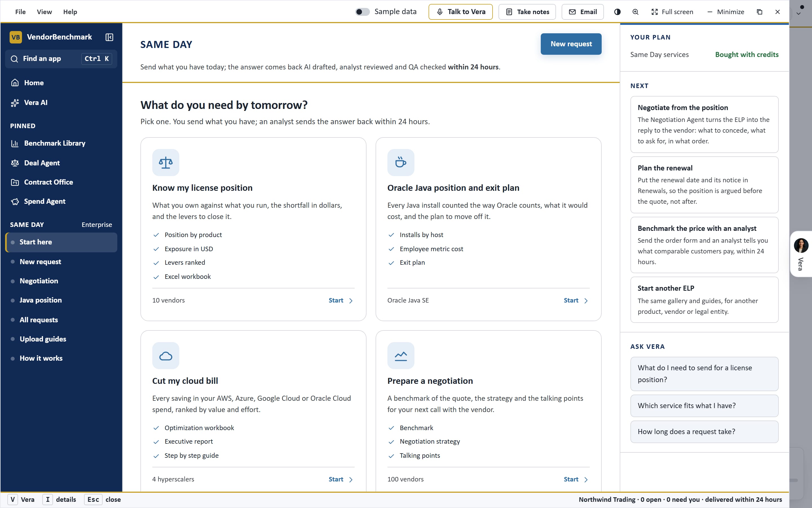Click the restore window icon
Screen dimensions: 812x508
pyautogui.click(x=760, y=12)
